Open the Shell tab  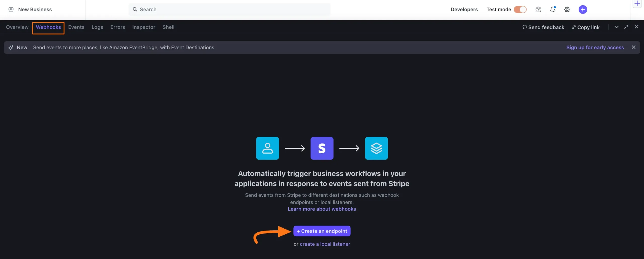(168, 27)
